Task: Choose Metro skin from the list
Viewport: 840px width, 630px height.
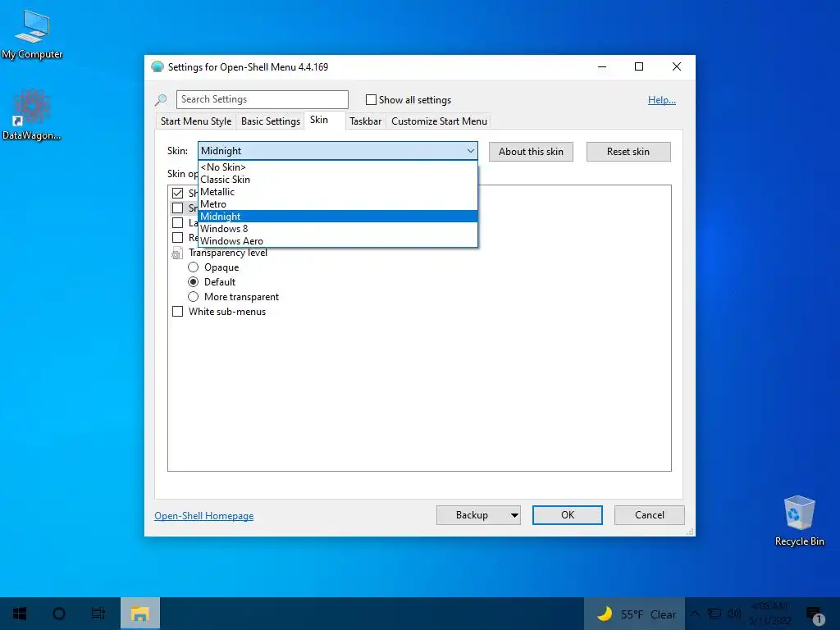Action: click(x=337, y=204)
